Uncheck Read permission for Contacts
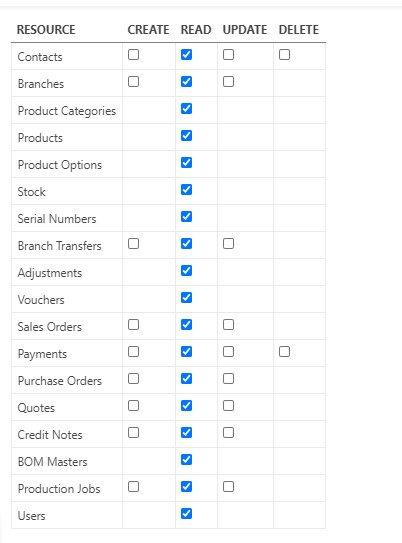Screen dimensions: 402x543 (186, 55)
